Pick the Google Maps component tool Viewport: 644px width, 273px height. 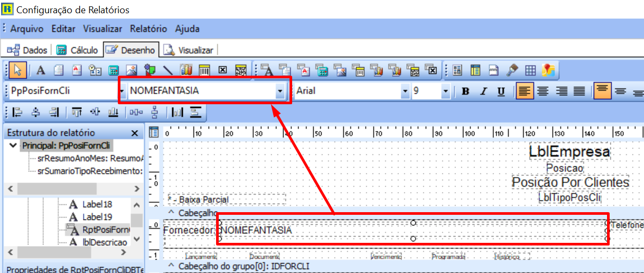pos(549,69)
